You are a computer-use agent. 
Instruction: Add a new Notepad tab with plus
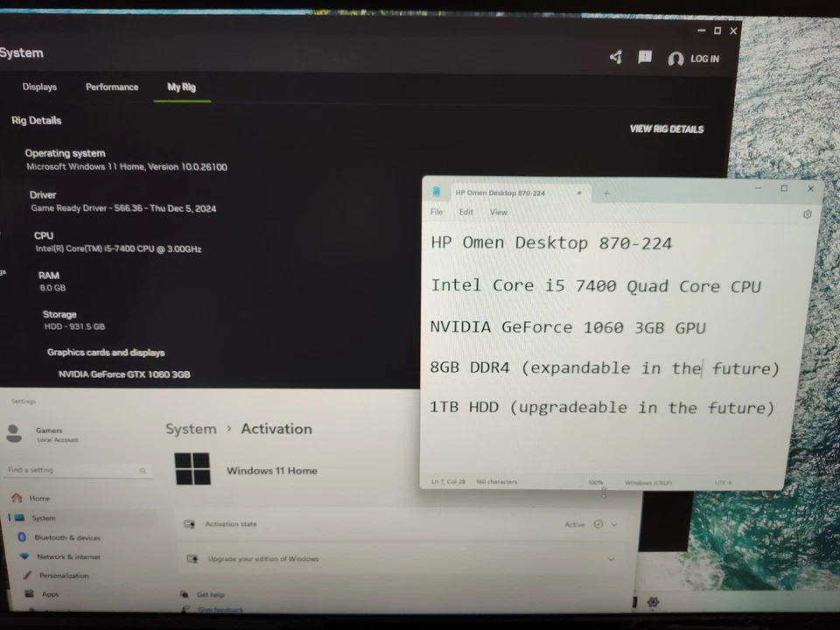[605, 193]
